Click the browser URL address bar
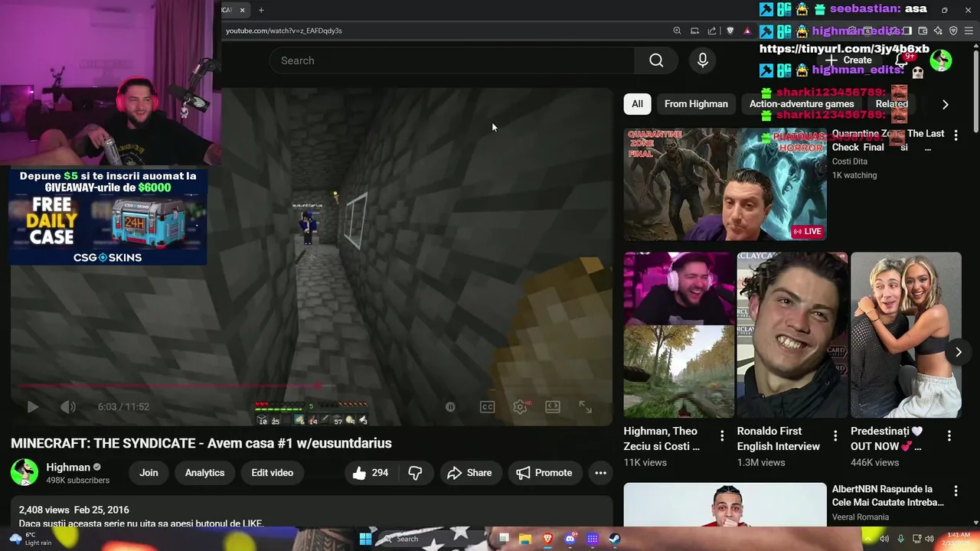Screen dimensions: 980x551 tap(444, 31)
